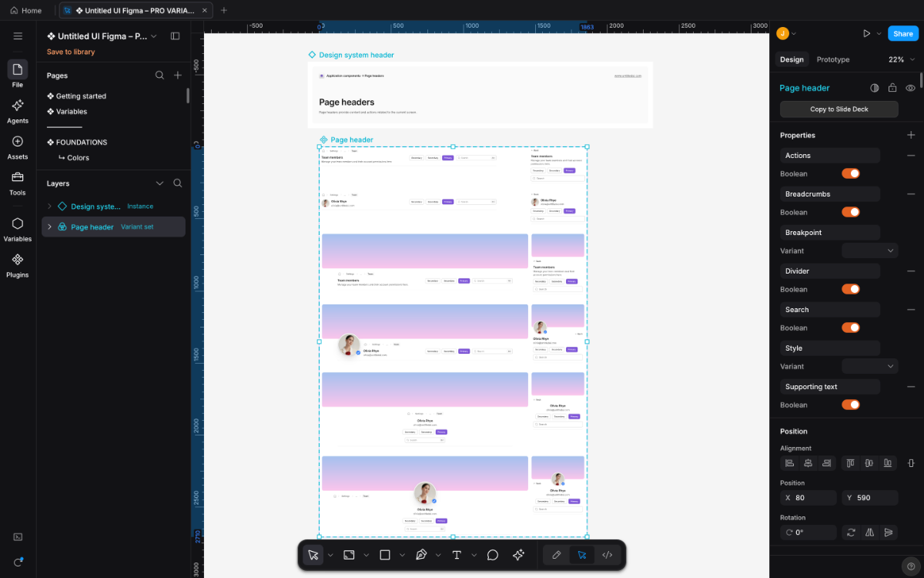The image size is (924, 578).
Task: Click the layer opacity/mask half-circle icon
Action: 875,88
